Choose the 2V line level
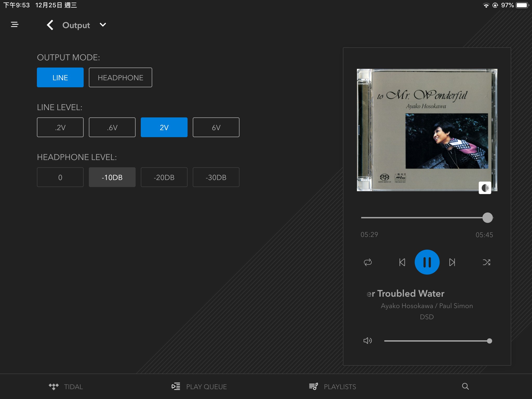The height and width of the screenshot is (399, 532). point(164,127)
